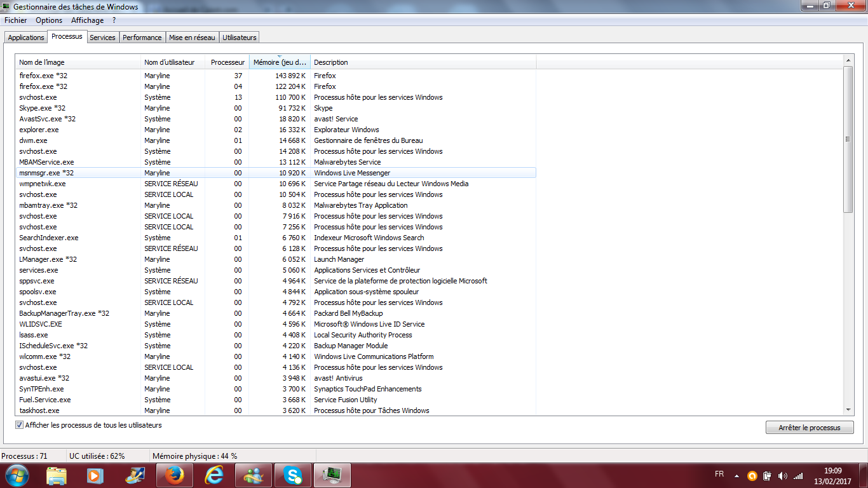Select the spoolsv.exe process row
The image size is (868, 488).
pos(276,292)
